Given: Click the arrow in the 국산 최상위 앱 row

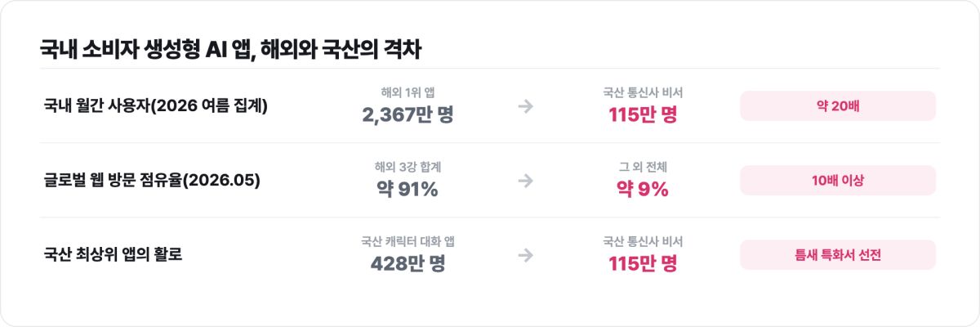Looking at the screenshot, I should click(526, 255).
